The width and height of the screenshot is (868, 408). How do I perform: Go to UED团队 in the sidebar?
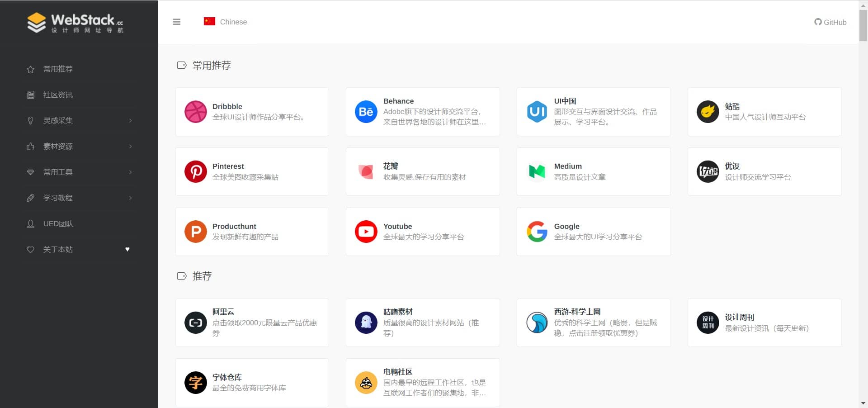click(x=58, y=224)
